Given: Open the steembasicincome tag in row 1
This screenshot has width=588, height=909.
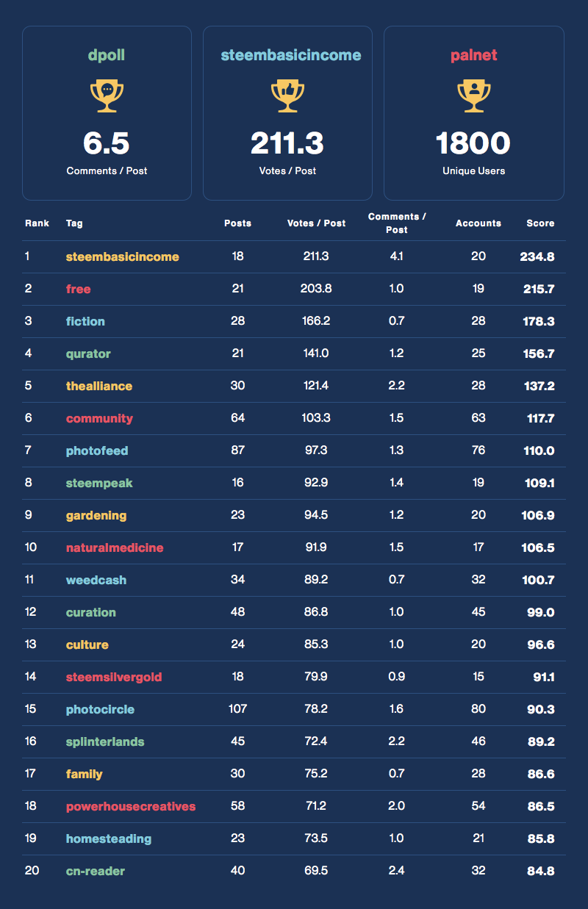Looking at the screenshot, I should coord(123,256).
